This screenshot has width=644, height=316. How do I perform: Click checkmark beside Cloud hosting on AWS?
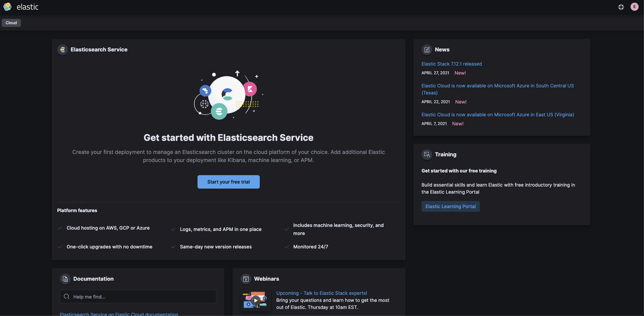60,228
